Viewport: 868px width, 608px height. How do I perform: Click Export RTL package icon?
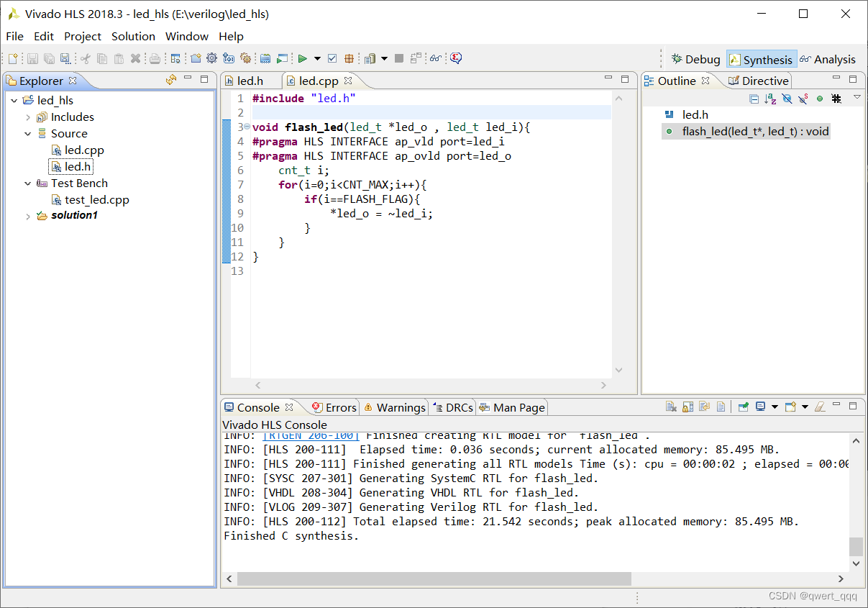tap(349, 58)
